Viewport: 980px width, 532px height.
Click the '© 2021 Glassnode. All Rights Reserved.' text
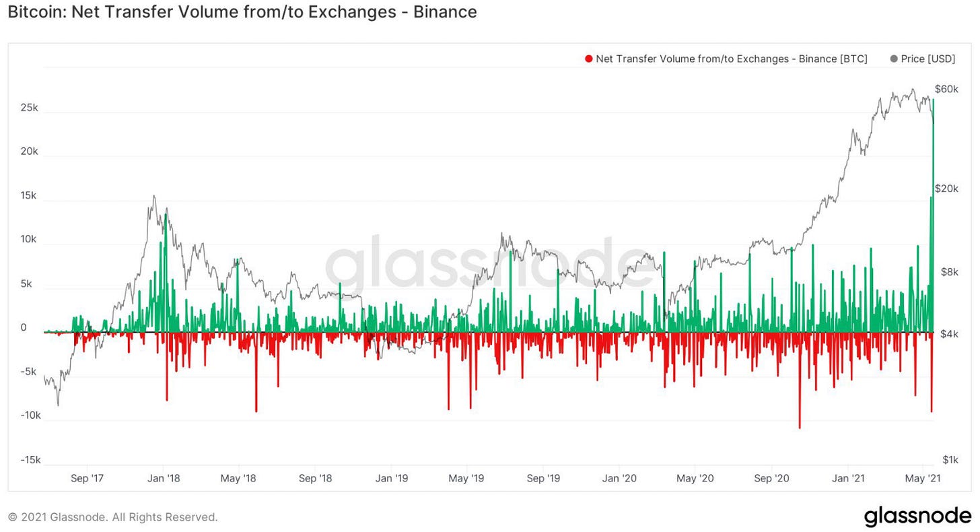tap(113, 517)
